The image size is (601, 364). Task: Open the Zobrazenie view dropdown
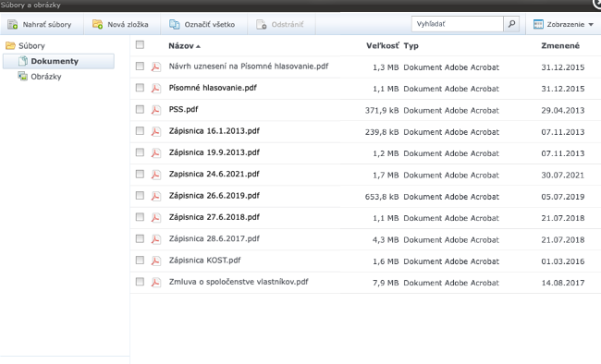click(563, 25)
